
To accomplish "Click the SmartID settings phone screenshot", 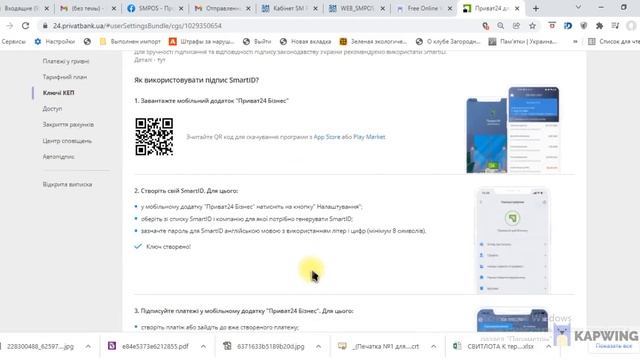I will (x=513, y=240).
